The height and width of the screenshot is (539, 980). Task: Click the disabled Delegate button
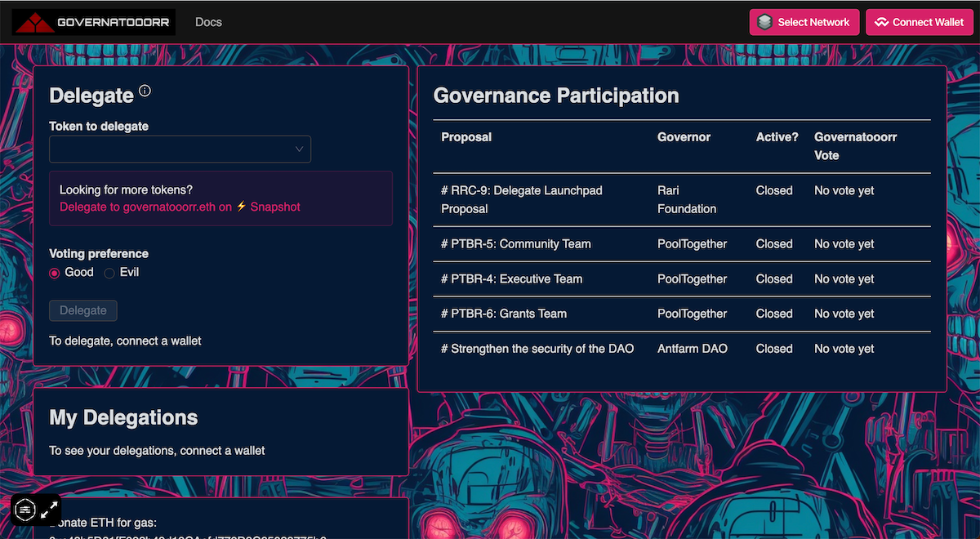pyautogui.click(x=82, y=310)
